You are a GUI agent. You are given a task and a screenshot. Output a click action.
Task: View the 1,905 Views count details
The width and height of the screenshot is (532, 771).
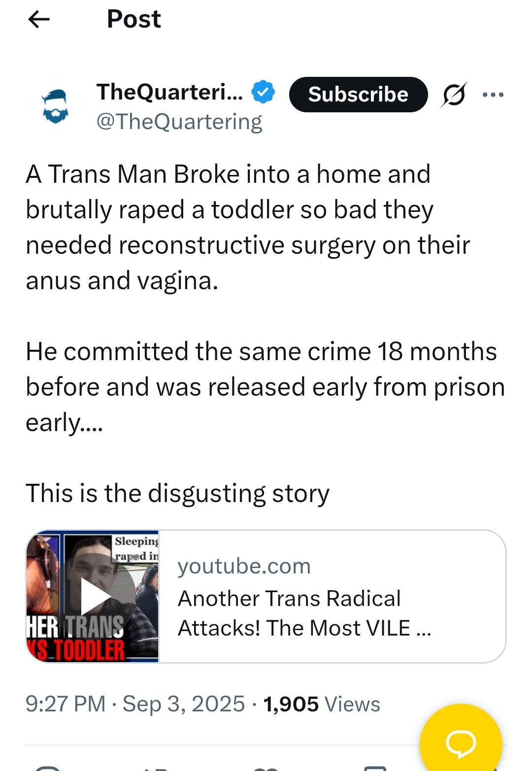pyautogui.click(x=322, y=704)
